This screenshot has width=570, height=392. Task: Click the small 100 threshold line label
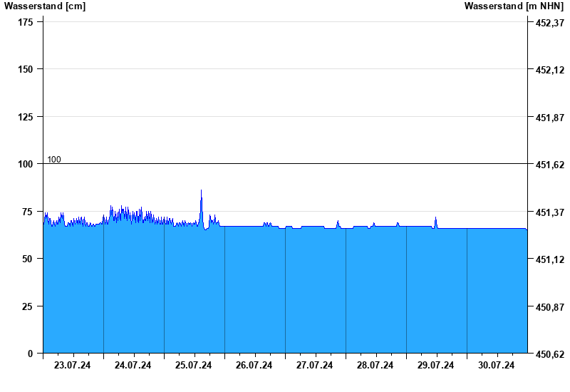(54, 159)
